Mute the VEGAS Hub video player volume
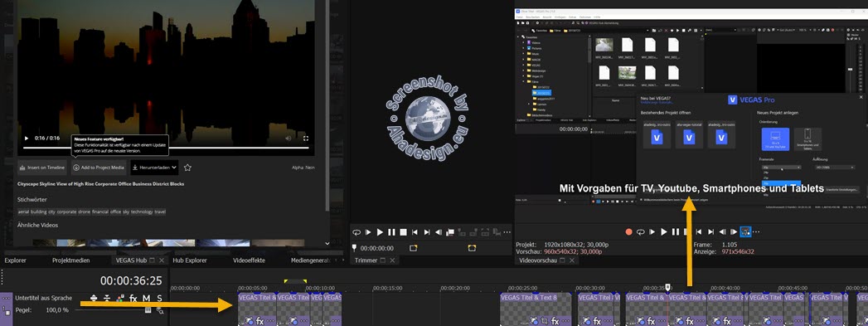868x326 pixels. click(288, 138)
